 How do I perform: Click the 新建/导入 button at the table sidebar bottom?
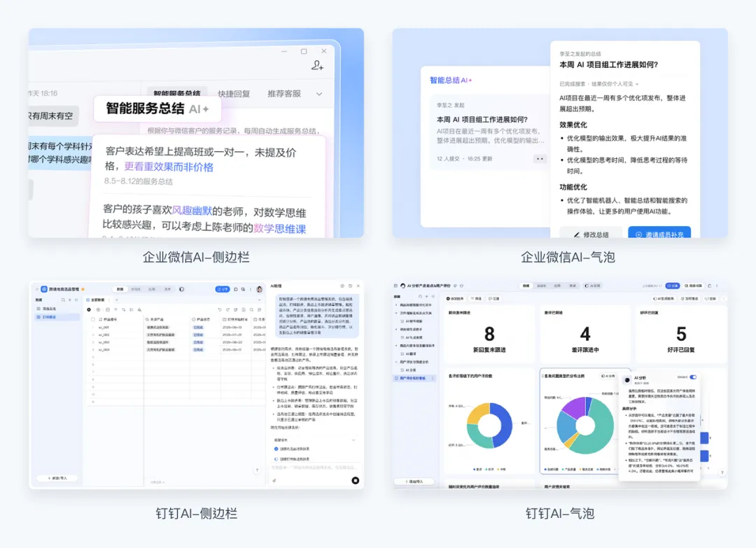57,478
